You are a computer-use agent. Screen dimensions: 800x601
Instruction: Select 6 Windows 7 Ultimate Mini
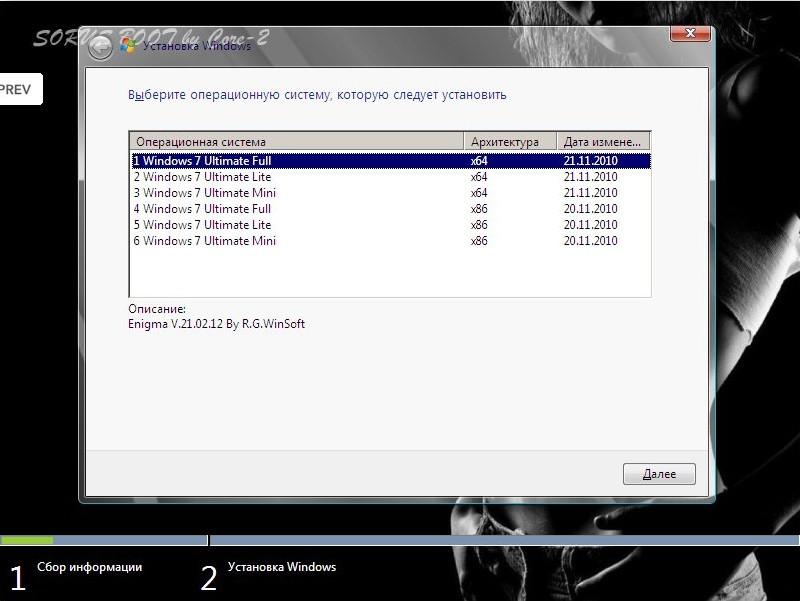click(x=391, y=241)
